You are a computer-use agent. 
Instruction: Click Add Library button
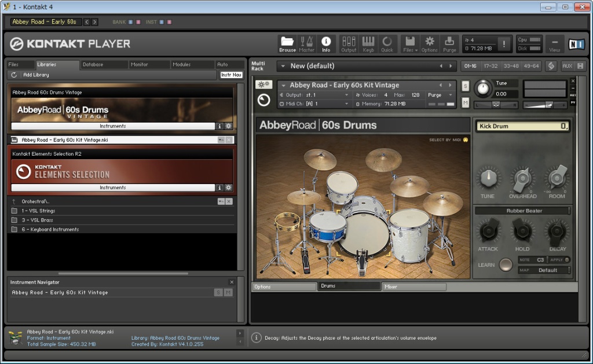(x=36, y=75)
